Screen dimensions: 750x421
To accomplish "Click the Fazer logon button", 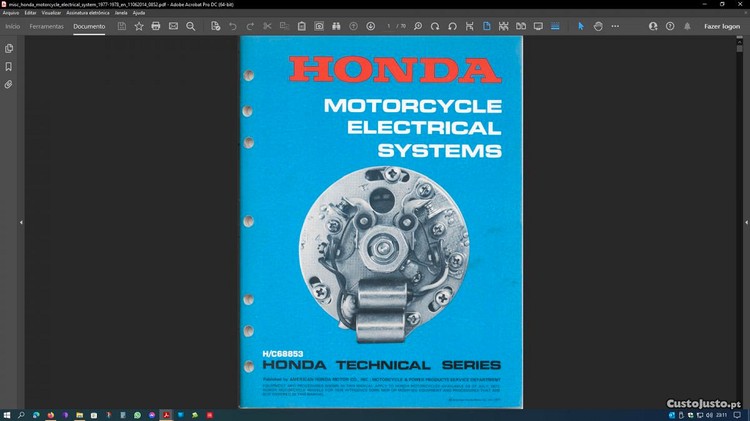I will tap(722, 26).
